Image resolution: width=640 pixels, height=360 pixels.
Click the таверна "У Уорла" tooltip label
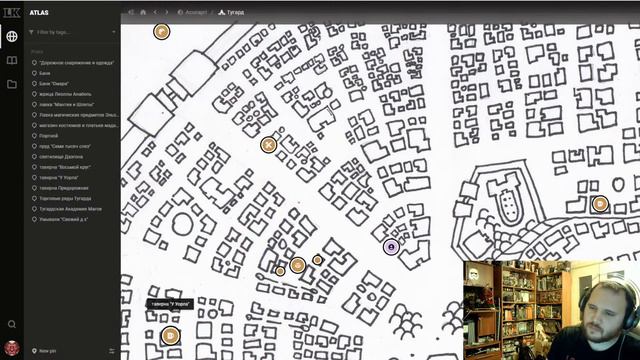[170, 304]
